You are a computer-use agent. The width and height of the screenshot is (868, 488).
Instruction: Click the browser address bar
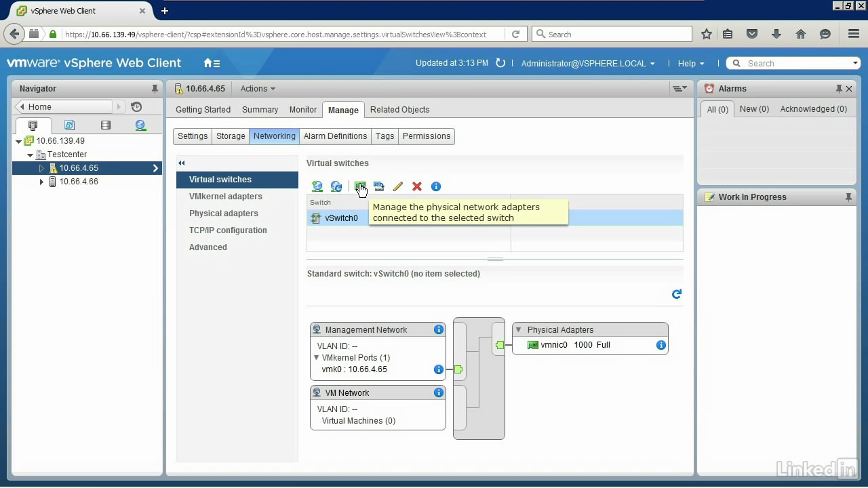[285, 34]
